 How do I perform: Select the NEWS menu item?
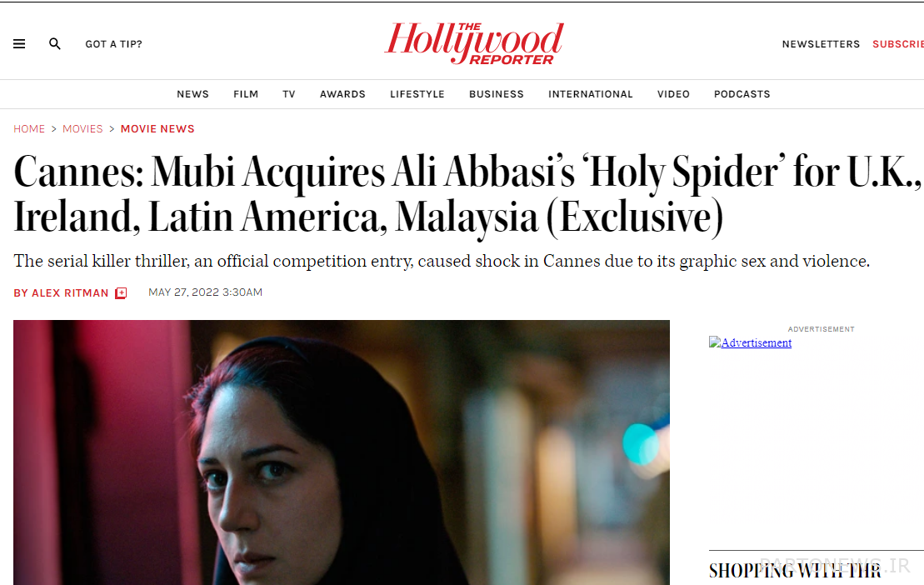point(192,94)
